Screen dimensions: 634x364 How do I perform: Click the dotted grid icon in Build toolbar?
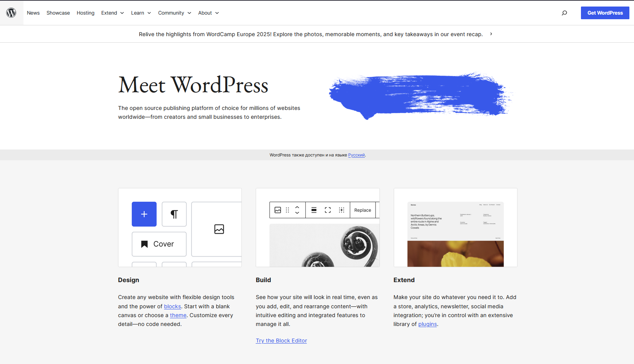click(341, 210)
